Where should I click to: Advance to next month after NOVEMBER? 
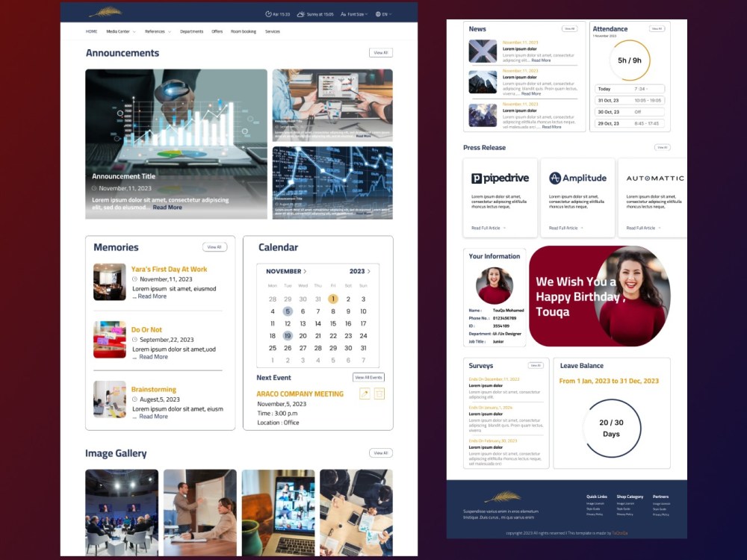305,272
